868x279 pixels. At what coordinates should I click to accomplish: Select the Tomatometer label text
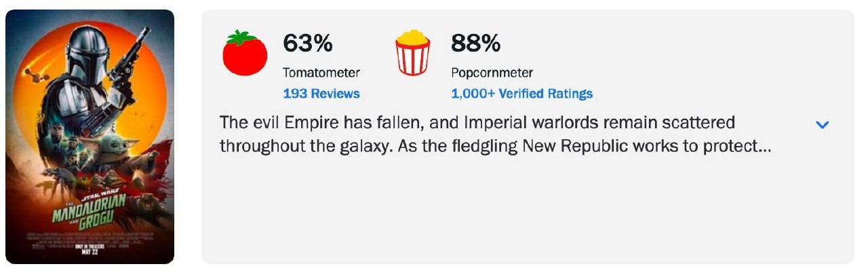321,73
